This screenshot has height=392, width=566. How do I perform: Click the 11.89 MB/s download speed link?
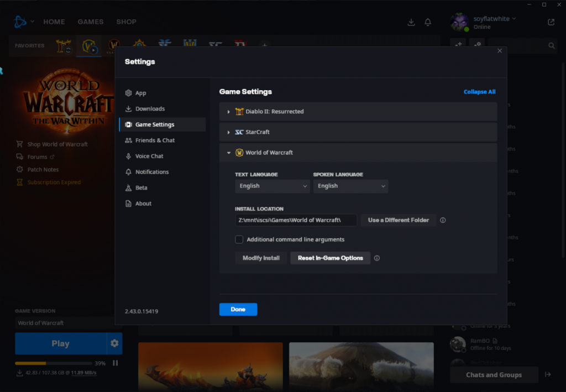84,373
